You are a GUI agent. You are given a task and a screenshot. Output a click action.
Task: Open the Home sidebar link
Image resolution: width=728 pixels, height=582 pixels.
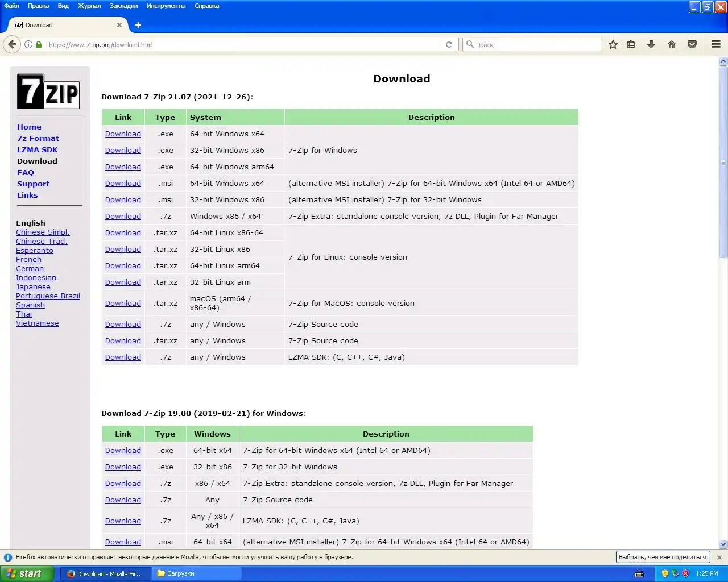coord(29,127)
